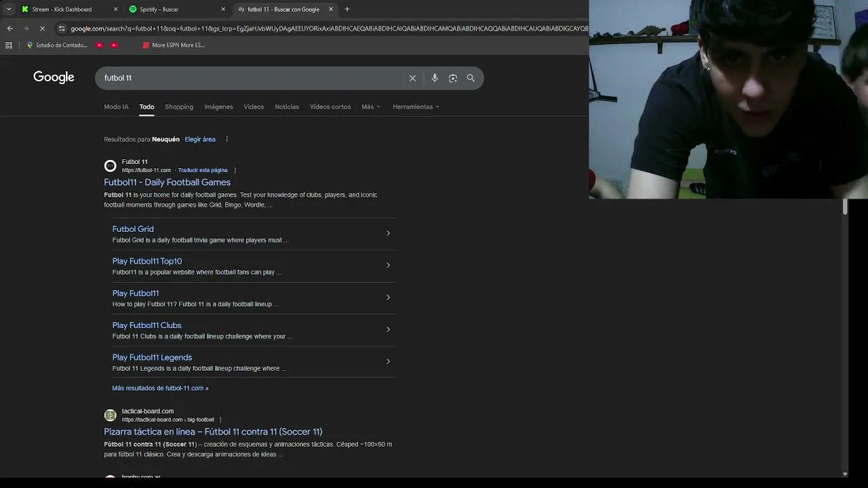868x488 pixels.
Task: Stop loading the page
Action: pyautogui.click(x=42, y=28)
